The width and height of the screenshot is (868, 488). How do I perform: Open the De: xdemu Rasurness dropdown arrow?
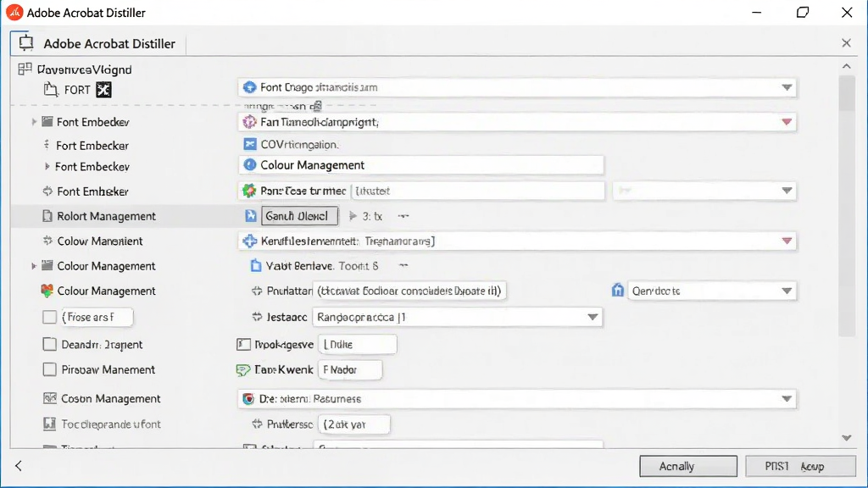(x=786, y=399)
